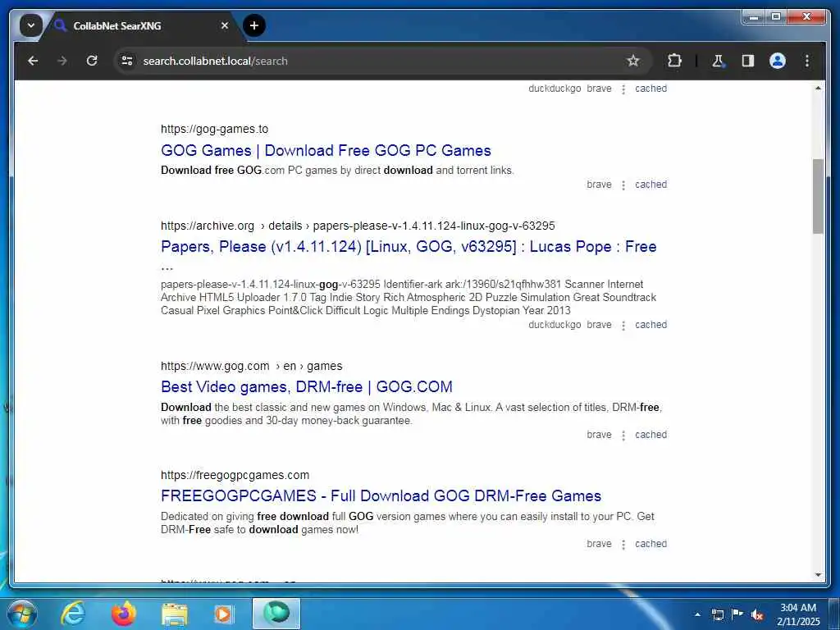Launch Internet Explorer from taskbar
Screen dimensions: 840x630
click(73, 614)
